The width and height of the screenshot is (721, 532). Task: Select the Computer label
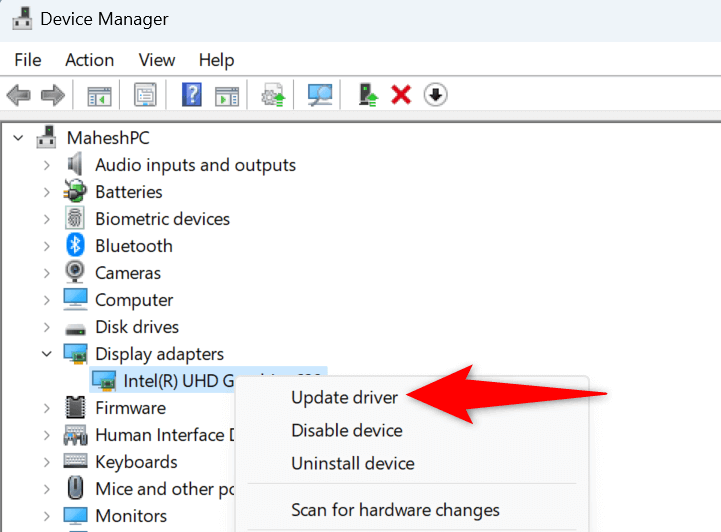pyautogui.click(x=134, y=300)
